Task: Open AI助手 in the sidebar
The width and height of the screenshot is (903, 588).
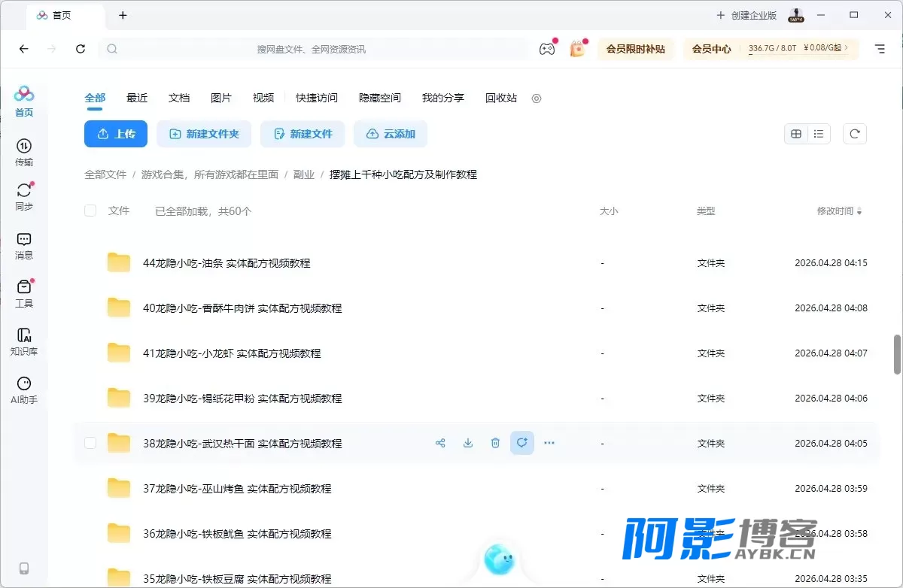Action: pos(24,390)
